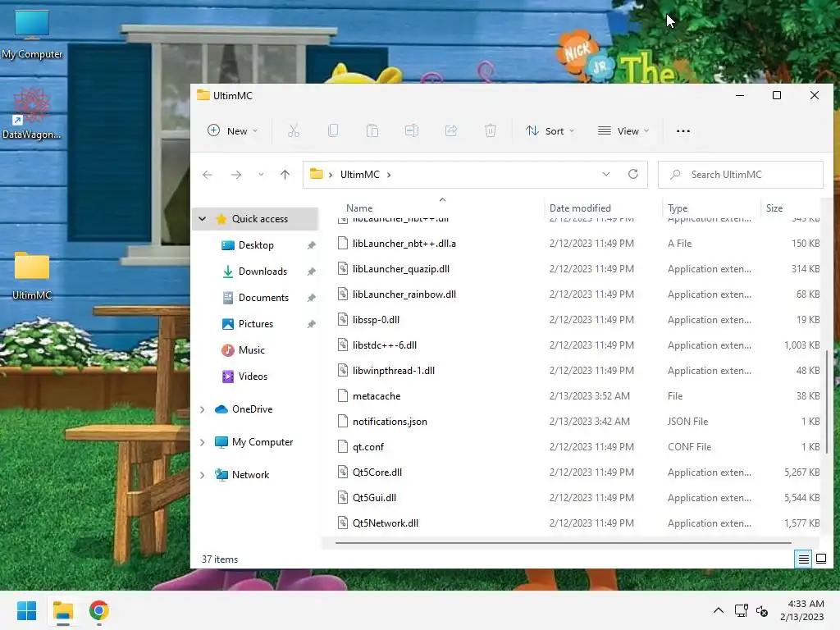Open recent locations dropdown arrow
The height and width of the screenshot is (630, 840).
pos(261,175)
